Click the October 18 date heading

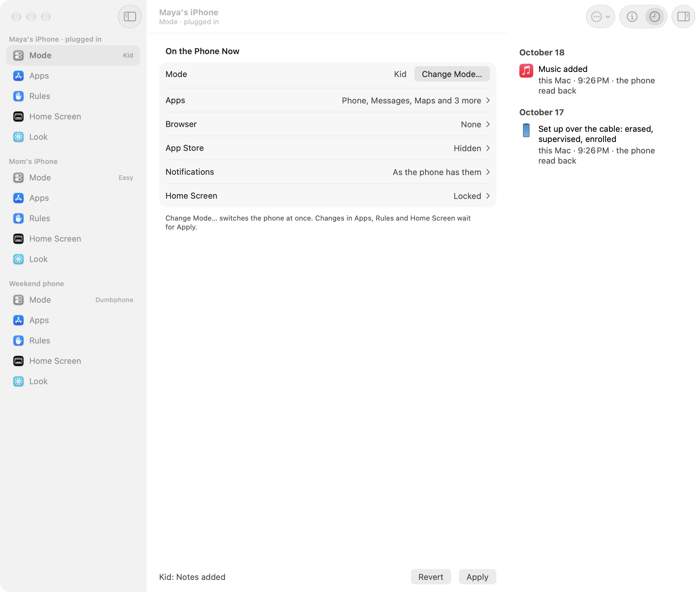tap(541, 52)
